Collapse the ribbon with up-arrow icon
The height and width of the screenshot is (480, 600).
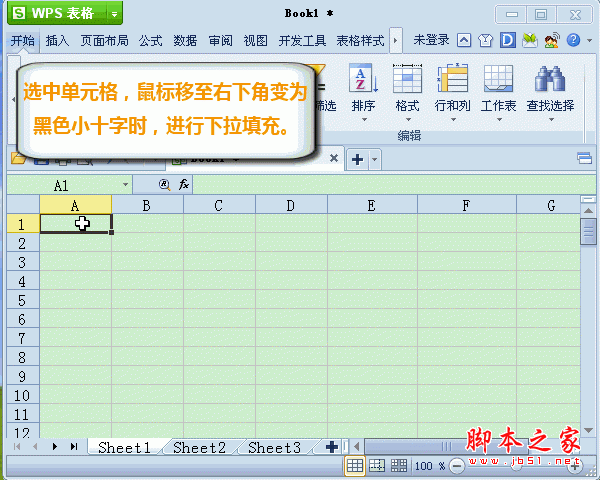point(464,40)
